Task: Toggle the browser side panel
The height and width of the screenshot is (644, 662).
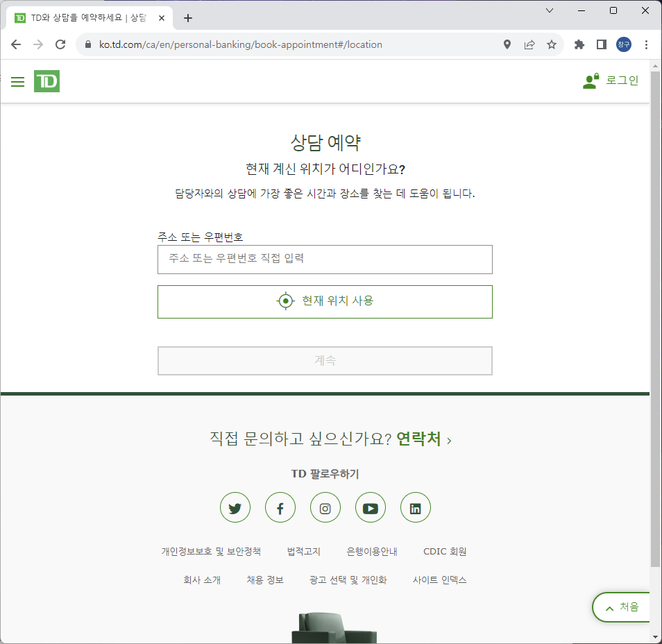Action: [601, 44]
